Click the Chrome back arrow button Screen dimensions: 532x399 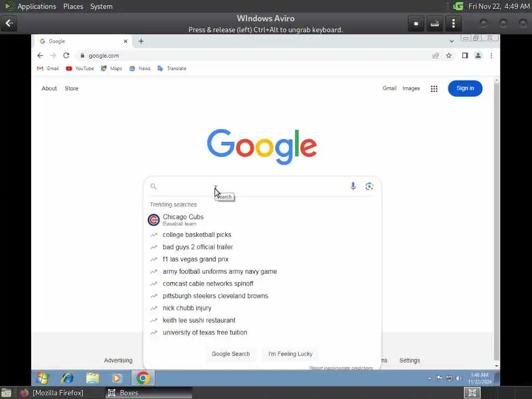[40, 56]
